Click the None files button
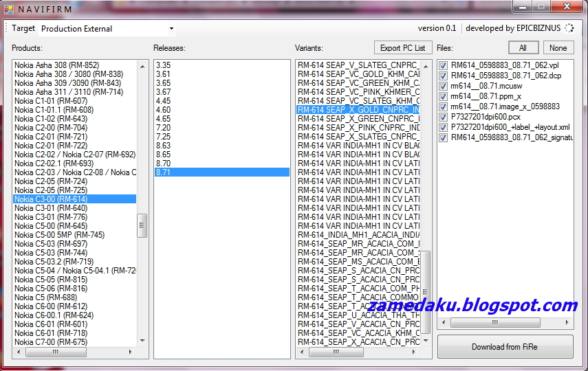This screenshot has width=588, height=371. (x=558, y=48)
